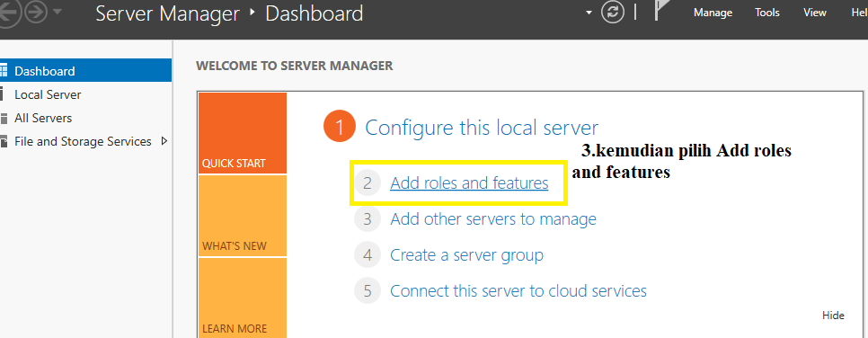
Task: Expand the File and Storage Services arrow
Action: tap(164, 141)
